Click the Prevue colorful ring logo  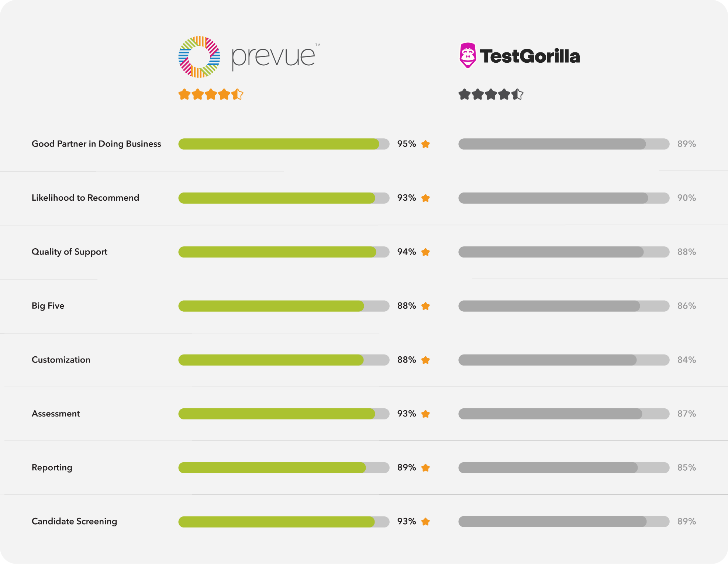point(199,57)
